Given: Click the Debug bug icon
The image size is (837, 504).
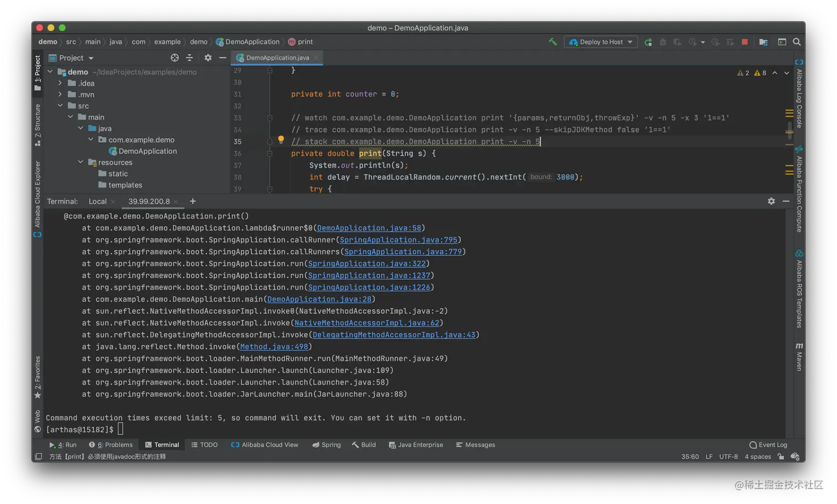Looking at the screenshot, I should pyautogui.click(x=663, y=42).
